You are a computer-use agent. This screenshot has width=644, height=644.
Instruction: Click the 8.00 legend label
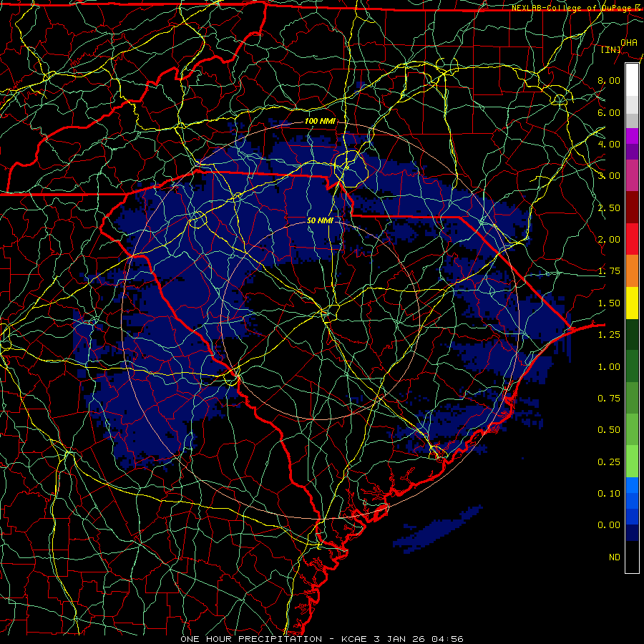point(609,80)
